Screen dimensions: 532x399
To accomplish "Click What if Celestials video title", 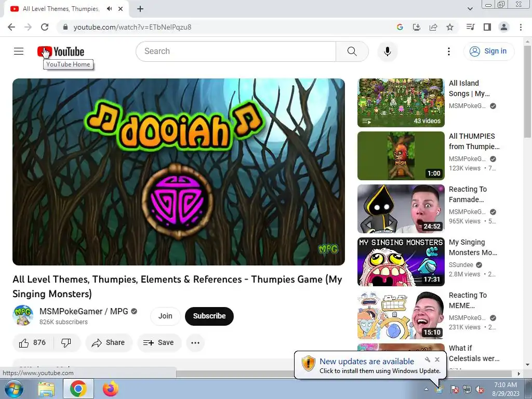I will (x=474, y=353).
